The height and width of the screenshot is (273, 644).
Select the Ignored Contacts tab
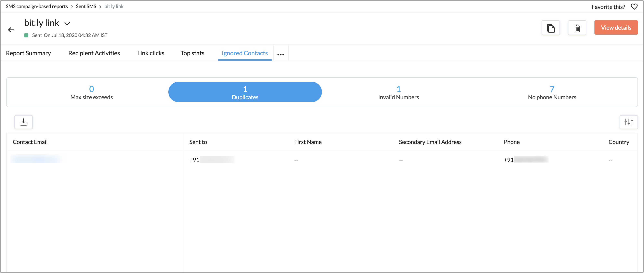click(245, 53)
